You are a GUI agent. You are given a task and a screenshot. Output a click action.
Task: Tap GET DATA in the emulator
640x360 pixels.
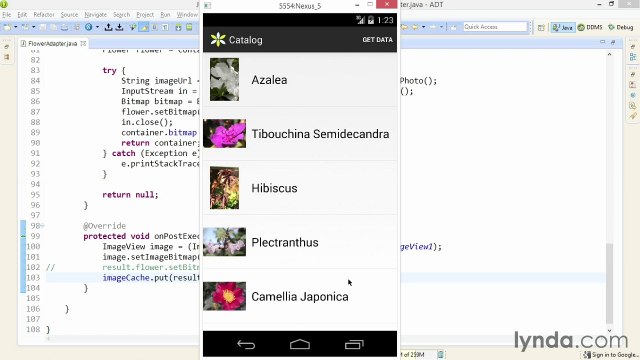377,40
